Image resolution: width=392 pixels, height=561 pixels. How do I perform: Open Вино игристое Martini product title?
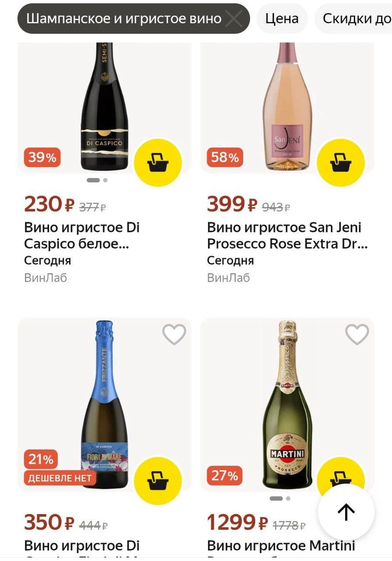281,546
